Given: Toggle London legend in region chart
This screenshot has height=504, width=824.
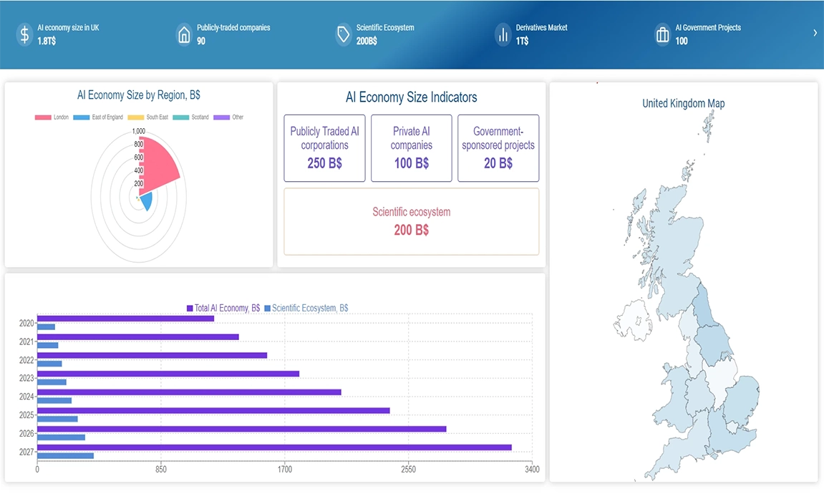Looking at the screenshot, I should (52, 117).
